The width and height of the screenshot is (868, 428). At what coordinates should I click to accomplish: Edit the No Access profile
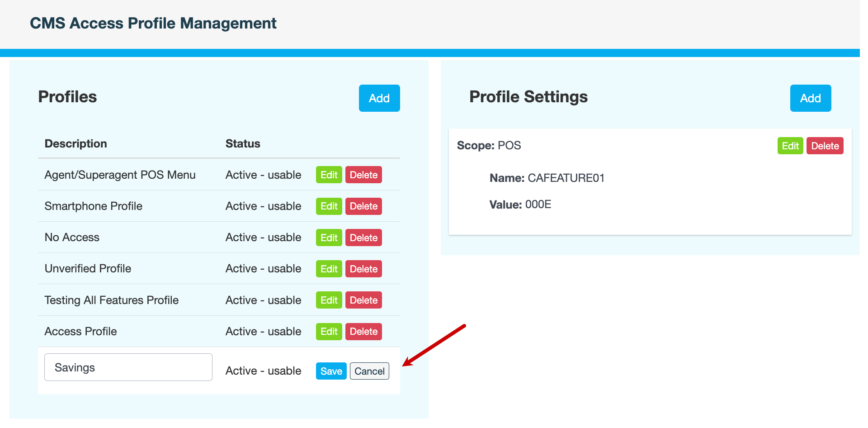click(x=329, y=238)
